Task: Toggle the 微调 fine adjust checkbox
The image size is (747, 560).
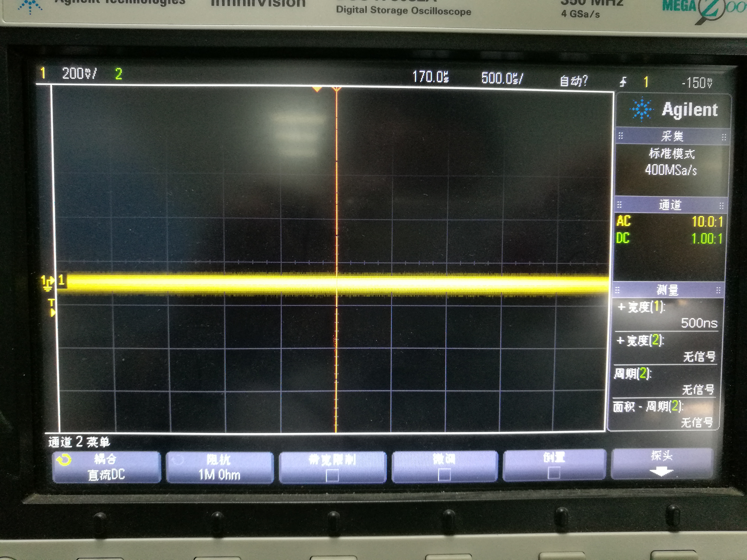Action: point(444,475)
